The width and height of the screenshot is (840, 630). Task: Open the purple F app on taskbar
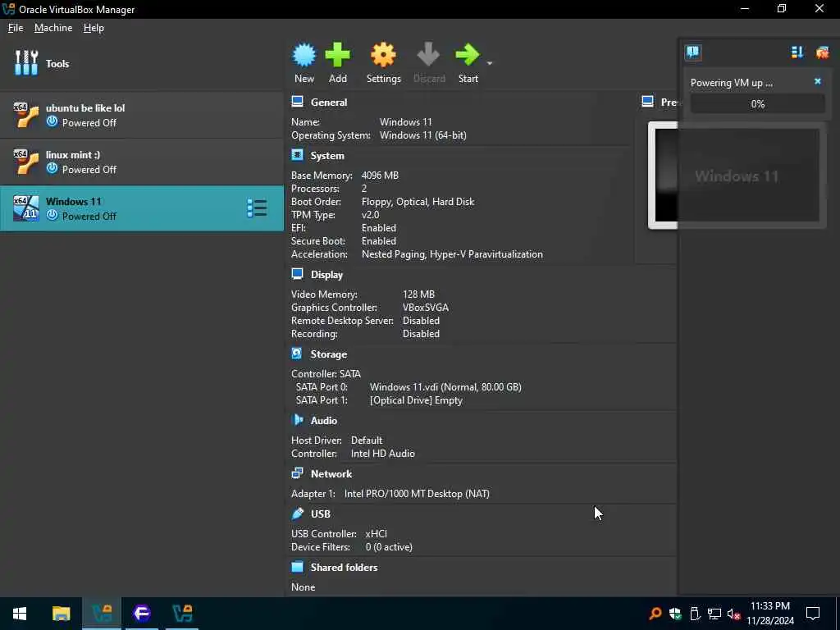[x=141, y=614]
